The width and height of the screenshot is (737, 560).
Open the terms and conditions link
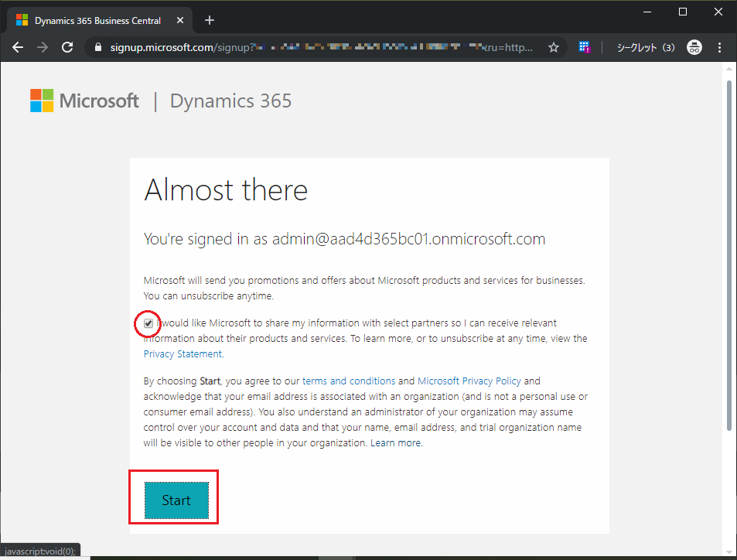click(x=349, y=381)
